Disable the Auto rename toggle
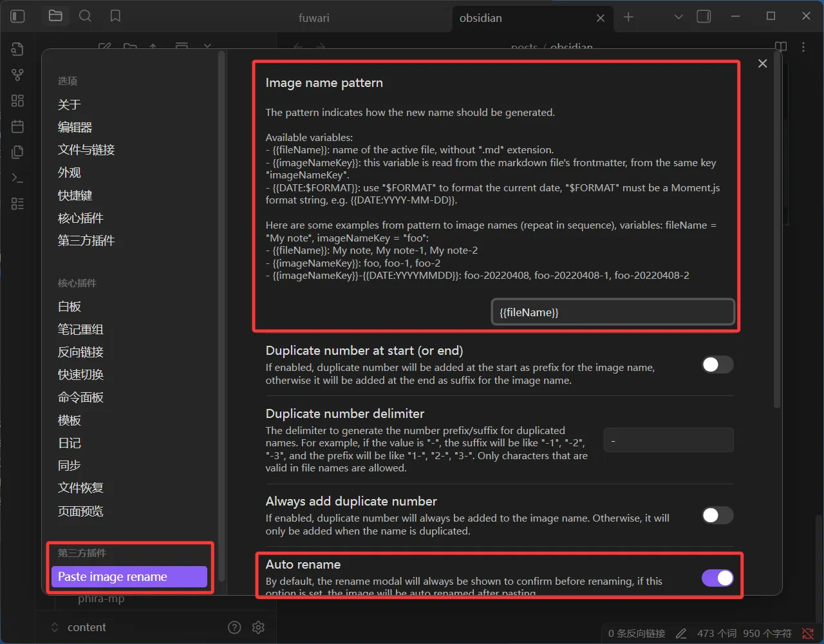This screenshot has width=824, height=644. [x=717, y=578]
